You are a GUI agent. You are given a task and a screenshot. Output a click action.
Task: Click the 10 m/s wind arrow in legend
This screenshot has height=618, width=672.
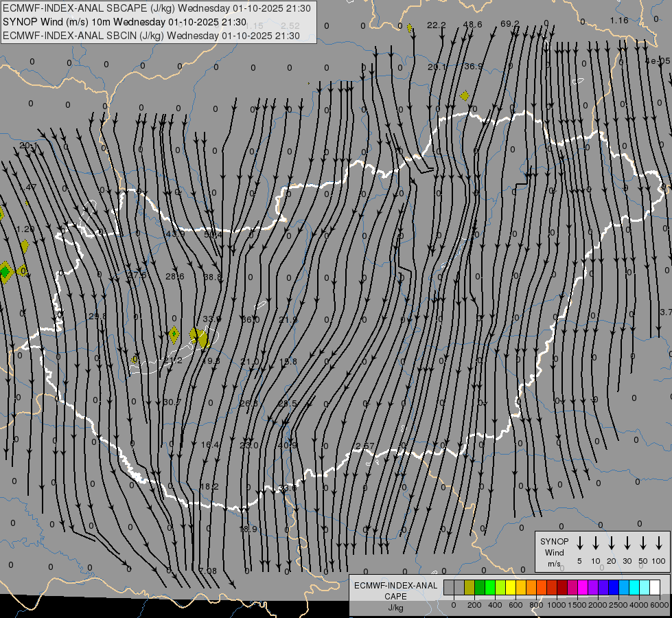596,543
